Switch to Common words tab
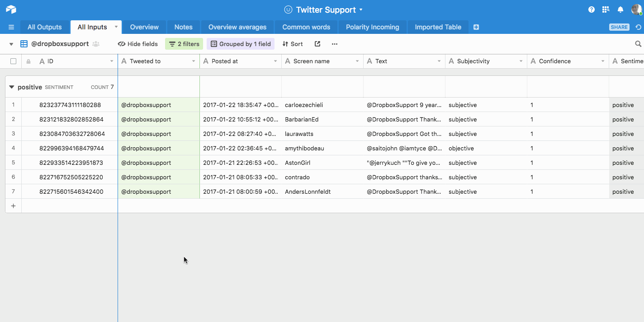 pos(306,27)
